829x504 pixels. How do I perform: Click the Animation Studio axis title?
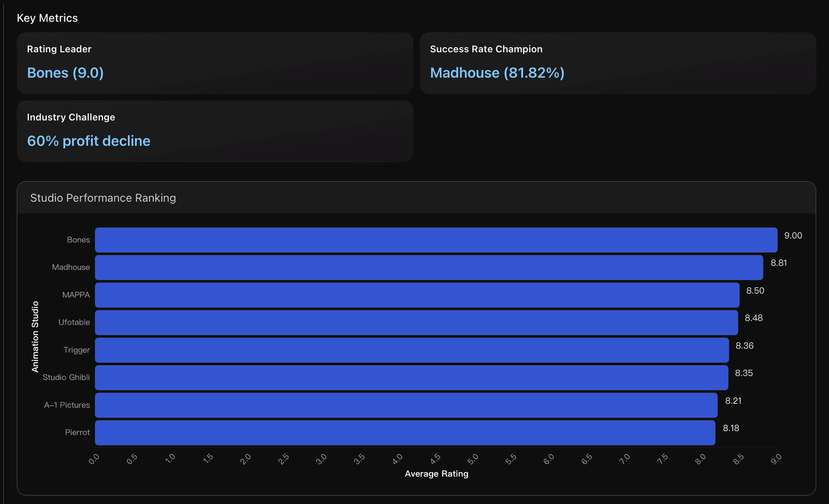(35, 336)
